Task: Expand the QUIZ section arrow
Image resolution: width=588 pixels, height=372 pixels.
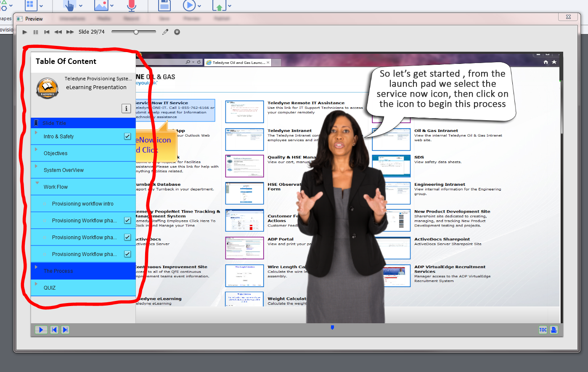Action: pos(37,284)
